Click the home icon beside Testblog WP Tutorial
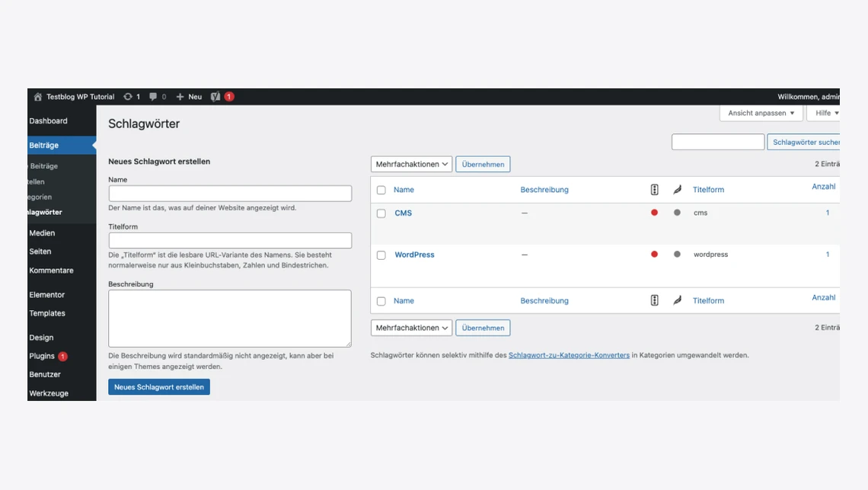The image size is (868, 490). coord(38,97)
